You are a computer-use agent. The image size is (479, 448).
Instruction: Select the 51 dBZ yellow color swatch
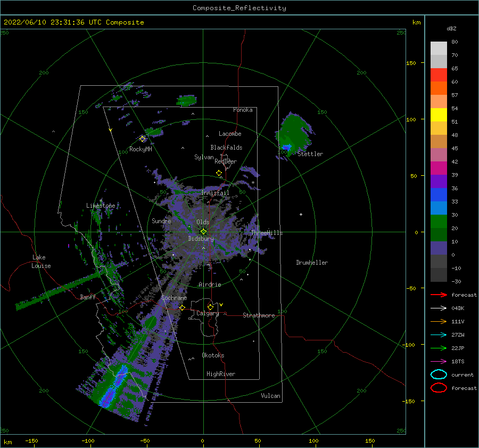coord(439,115)
